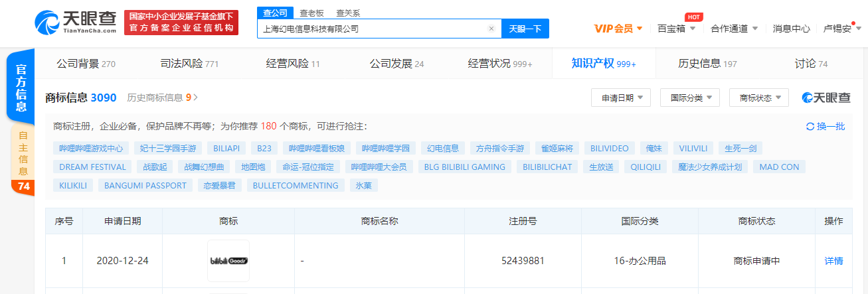The height and width of the screenshot is (294, 868).
Task: Select the 哔哩哔哩游戏中心 trademark tag
Action: (91, 148)
